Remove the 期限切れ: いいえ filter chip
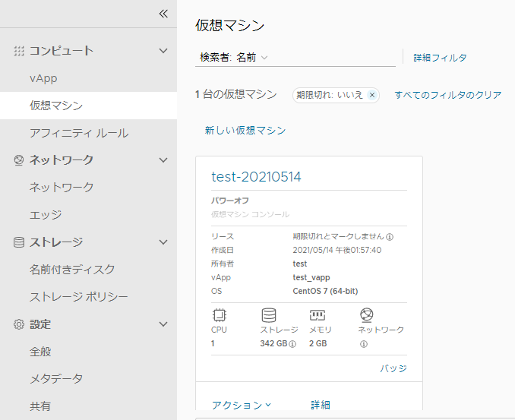Image resolution: width=515 pixels, height=420 pixels. [x=371, y=95]
